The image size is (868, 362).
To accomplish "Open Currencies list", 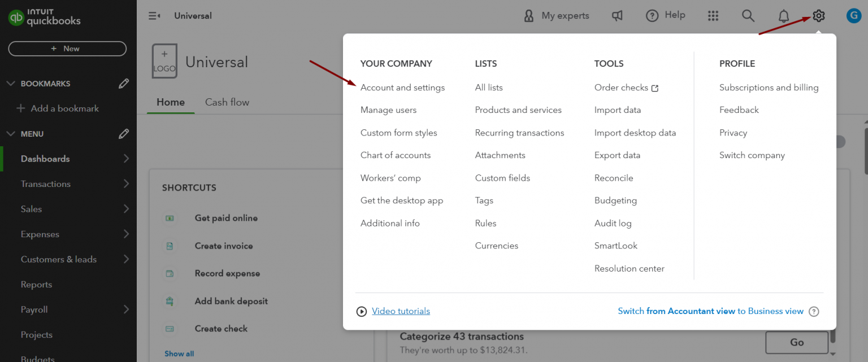I will pos(497,246).
